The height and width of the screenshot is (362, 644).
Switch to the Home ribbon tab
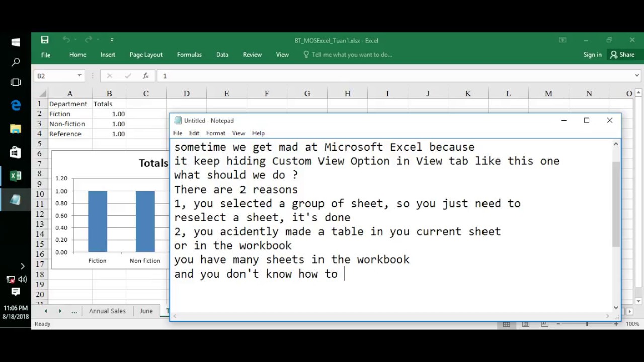pyautogui.click(x=77, y=55)
